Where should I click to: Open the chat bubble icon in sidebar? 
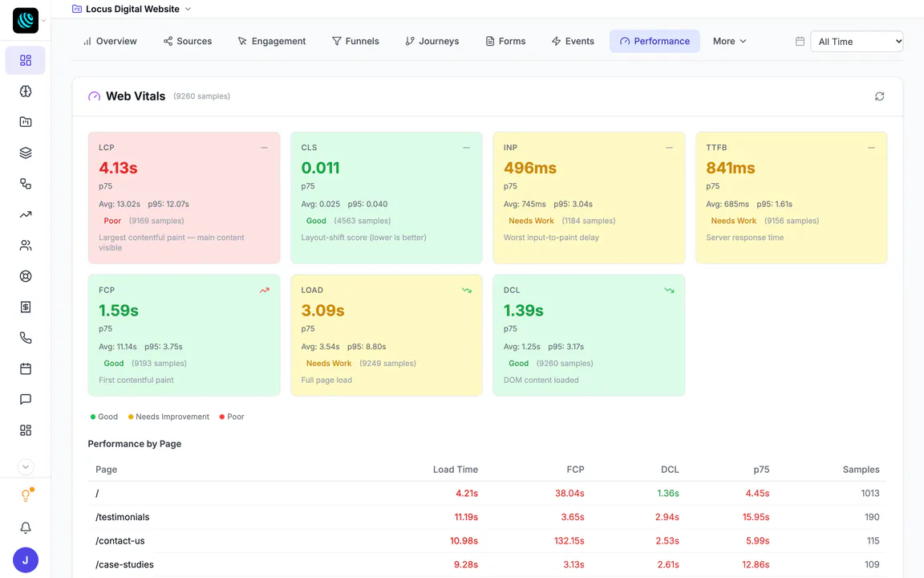[26, 399]
